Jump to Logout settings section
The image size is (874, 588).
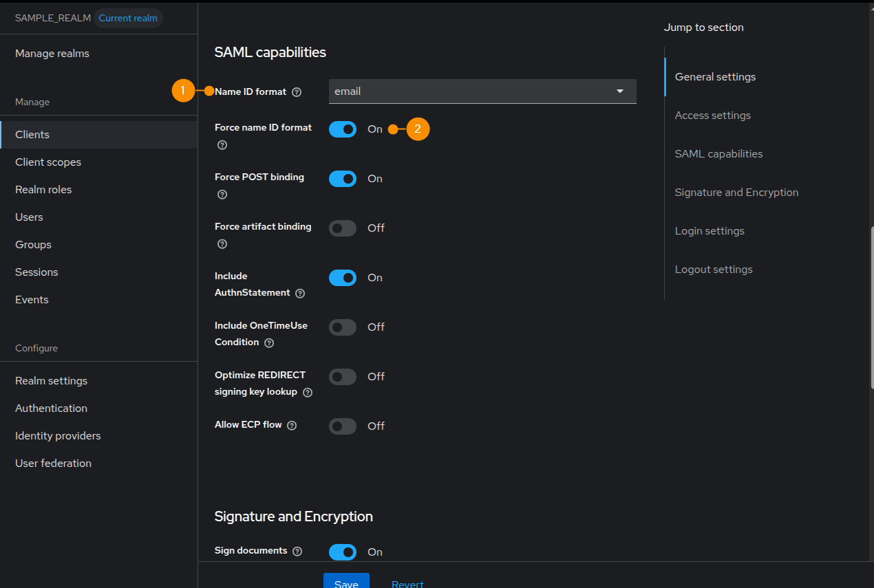click(714, 270)
